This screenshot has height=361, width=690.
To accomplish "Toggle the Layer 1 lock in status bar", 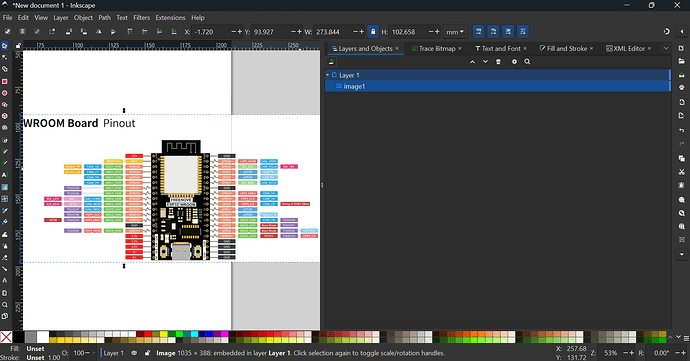I will coord(147,353).
